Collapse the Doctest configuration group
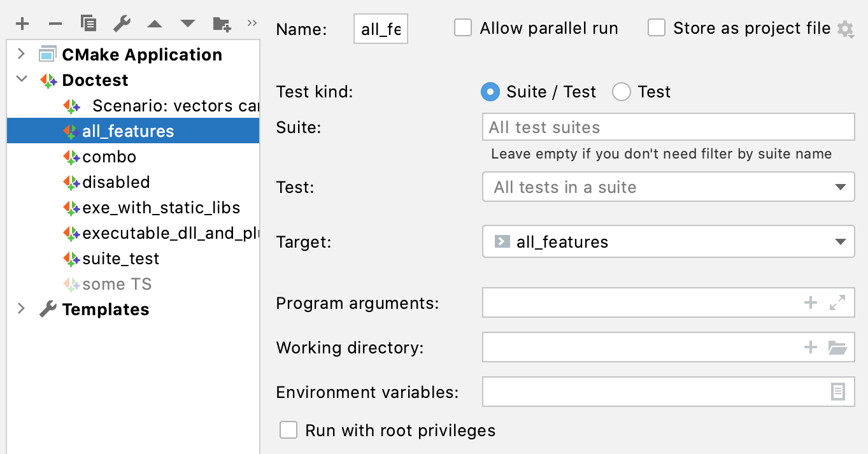The height and width of the screenshot is (454, 868). (x=21, y=80)
